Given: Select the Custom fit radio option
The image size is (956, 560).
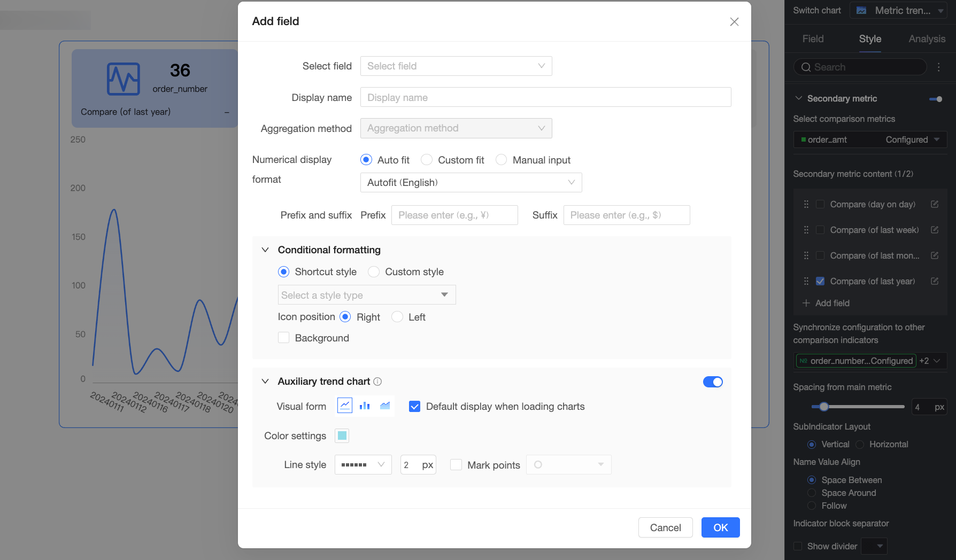Looking at the screenshot, I should (427, 160).
